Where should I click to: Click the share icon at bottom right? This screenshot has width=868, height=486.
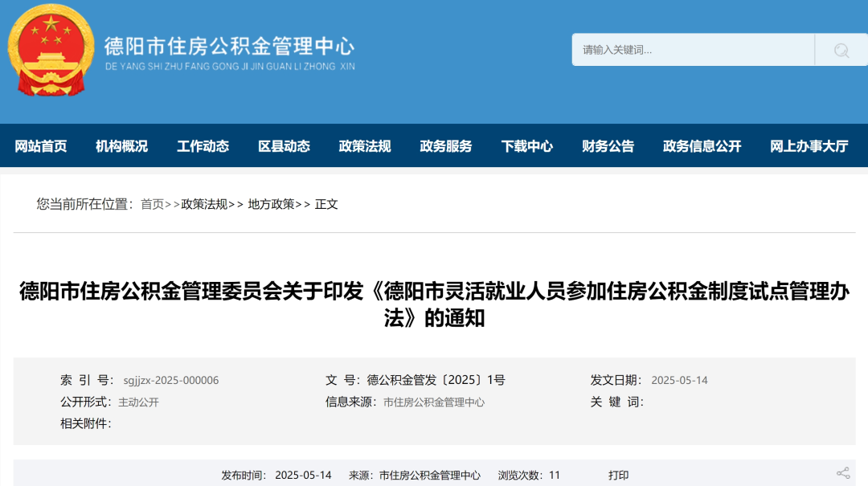(843, 474)
